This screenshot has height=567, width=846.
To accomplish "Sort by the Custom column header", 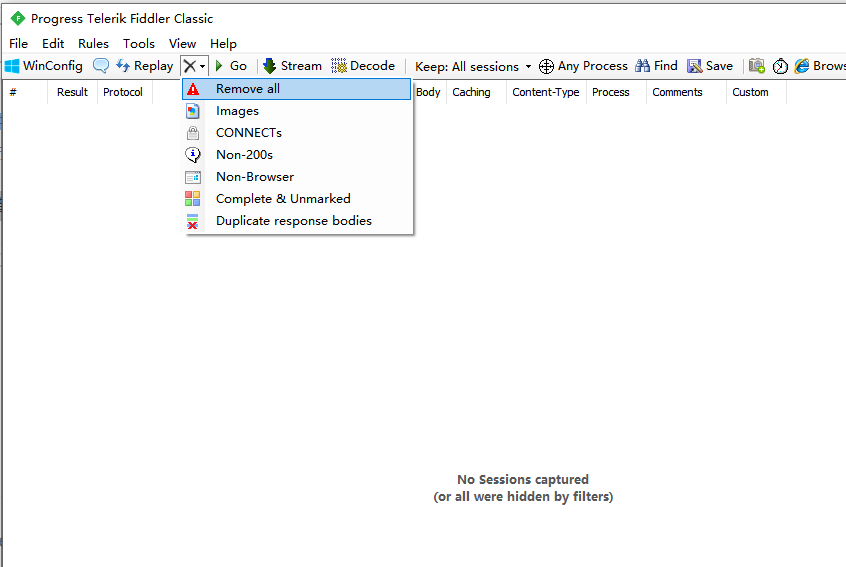I will click(756, 92).
